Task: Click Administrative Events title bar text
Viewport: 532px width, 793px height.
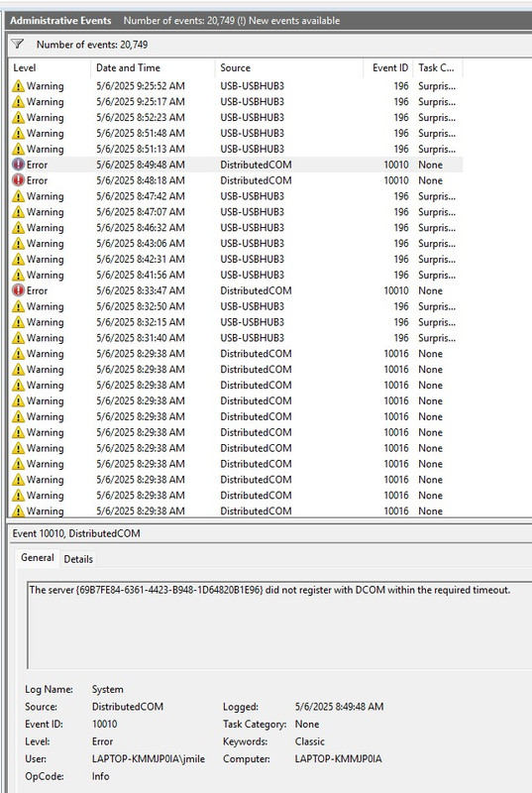Action: [x=60, y=21]
